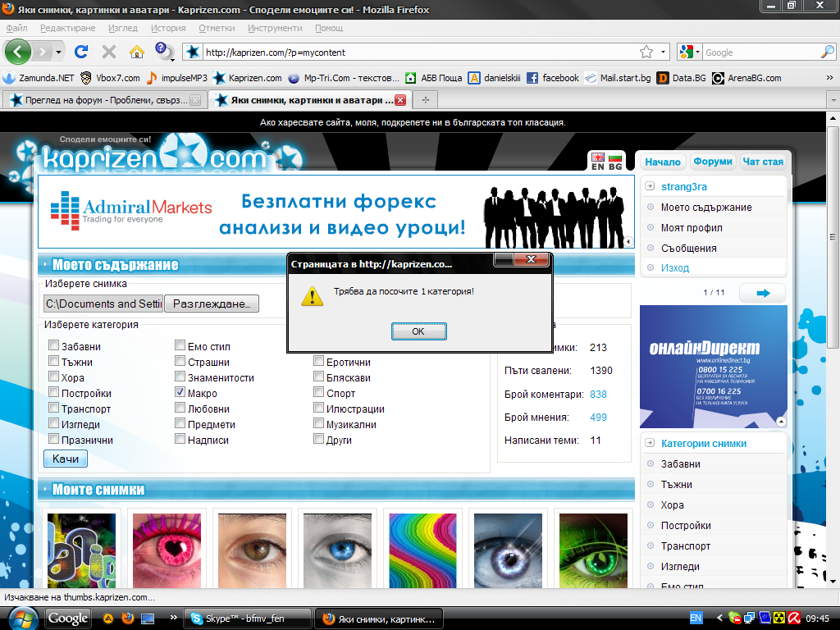Uncheck the Макро category checkbox
840x630 pixels.
[x=180, y=391]
